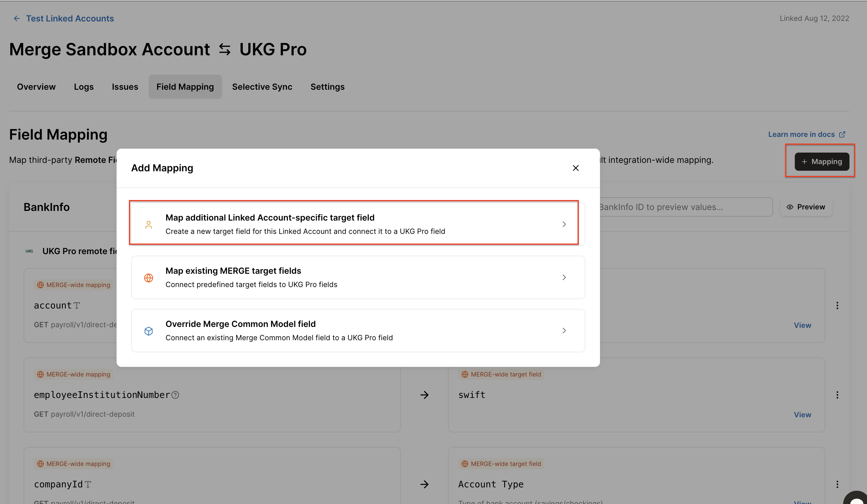Viewport: 867px width, 504px height.
Task: Expand the Override Merge Common Model option
Action: (564, 331)
